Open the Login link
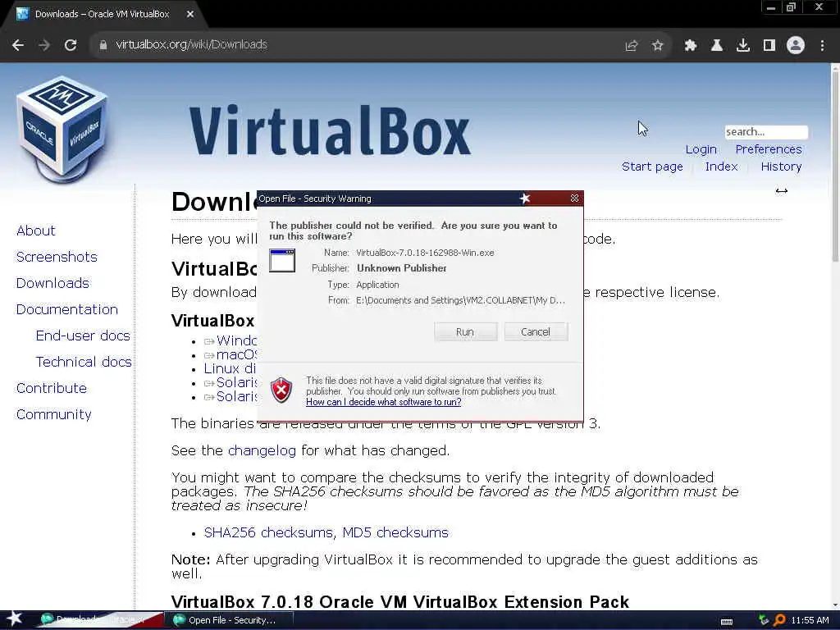Screen dimensions: 840x630 701,149
